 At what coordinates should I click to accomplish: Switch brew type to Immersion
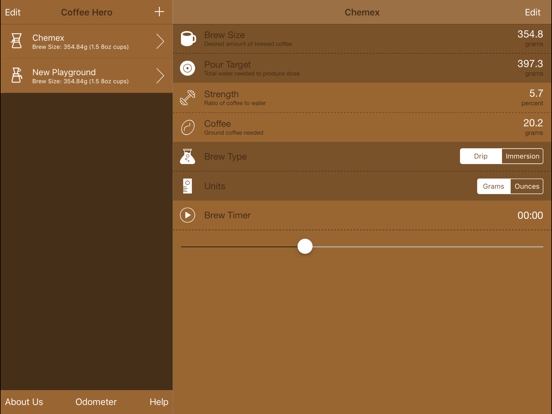point(522,156)
